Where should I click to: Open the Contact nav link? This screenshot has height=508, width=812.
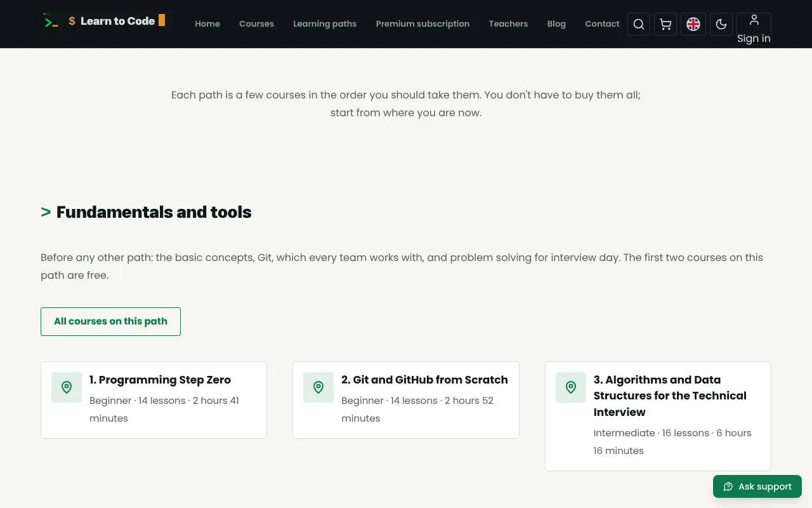pyautogui.click(x=602, y=23)
